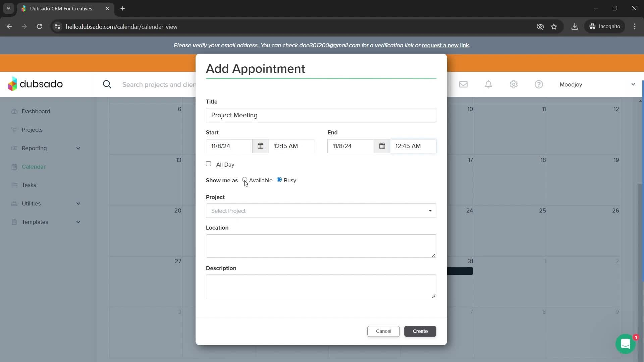
Task: Click the search magnifier icon
Action: click(x=107, y=84)
